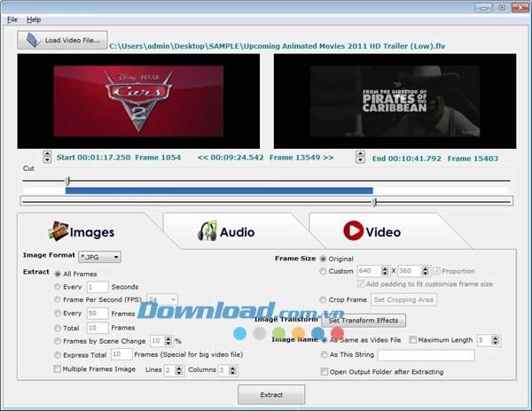Open the FPS value dropdown
The width and height of the screenshot is (532, 411).
tap(162, 299)
